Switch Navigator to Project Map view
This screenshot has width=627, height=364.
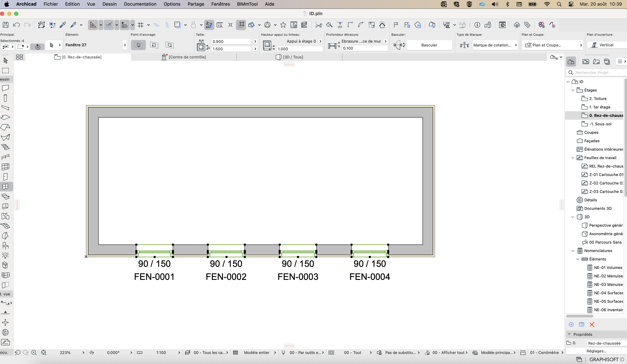(x=571, y=62)
